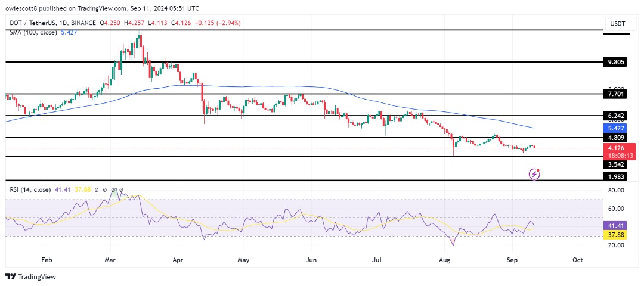Click the purple lightning bolt event icon

(535, 174)
